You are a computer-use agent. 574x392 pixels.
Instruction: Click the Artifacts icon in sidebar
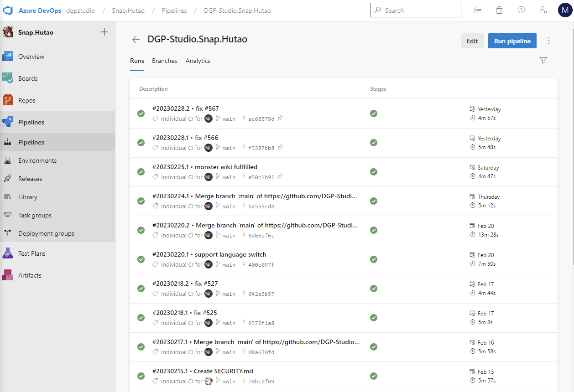point(8,275)
